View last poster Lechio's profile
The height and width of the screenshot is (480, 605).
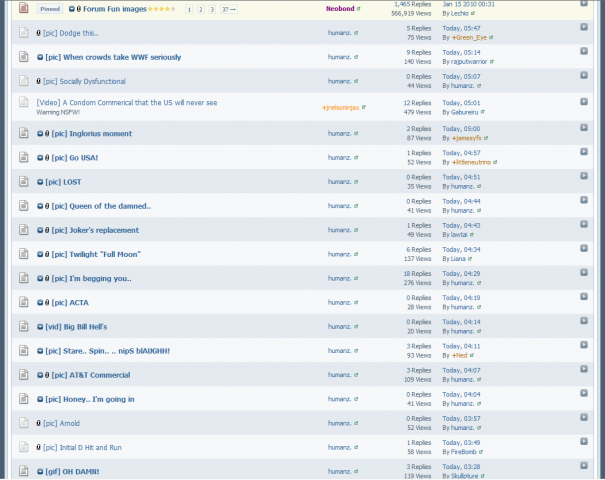(460, 14)
